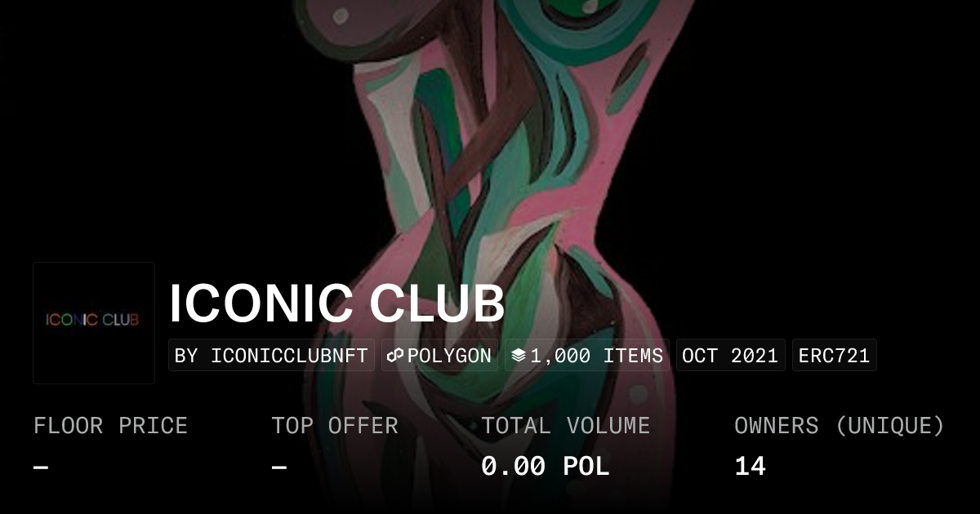Click the 0.00 POL volume value
The image size is (980, 514).
[x=546, y=467]
